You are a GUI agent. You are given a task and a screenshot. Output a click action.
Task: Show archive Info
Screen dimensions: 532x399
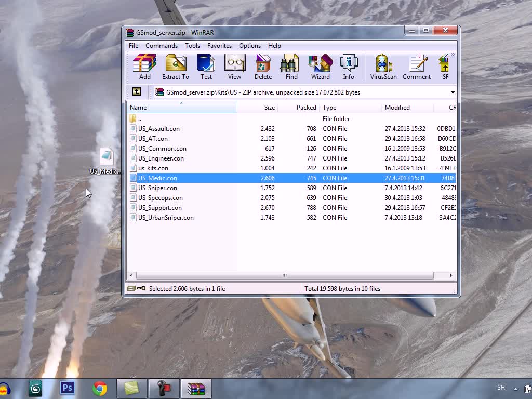[349, 67]
